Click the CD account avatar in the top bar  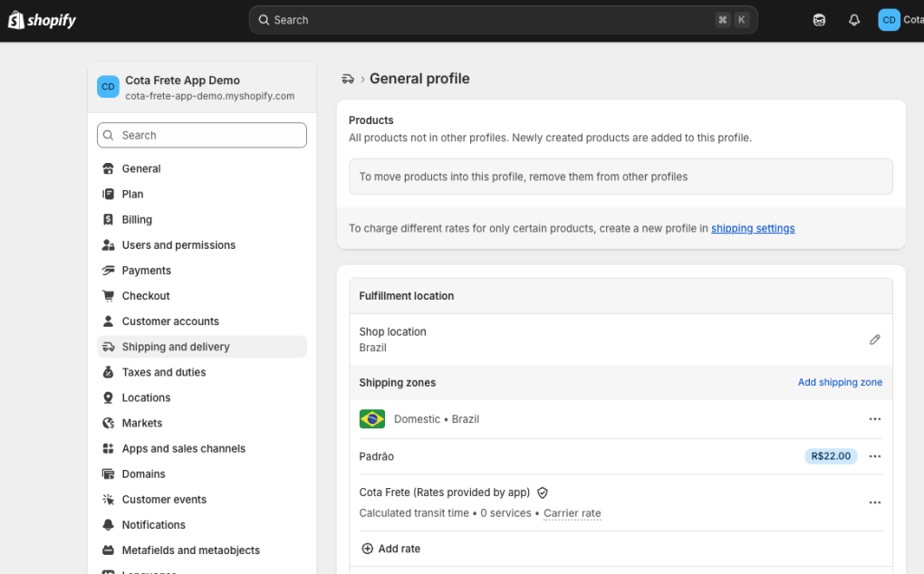[x=889, y=20]
